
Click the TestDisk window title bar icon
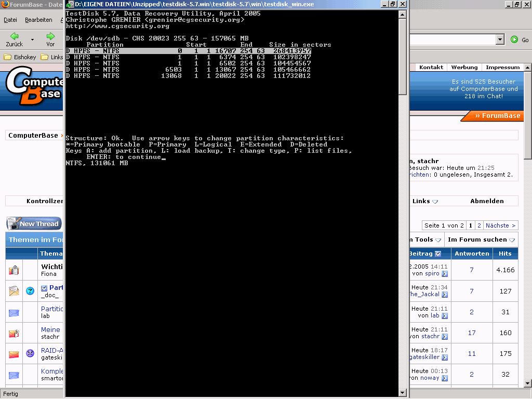70,4
